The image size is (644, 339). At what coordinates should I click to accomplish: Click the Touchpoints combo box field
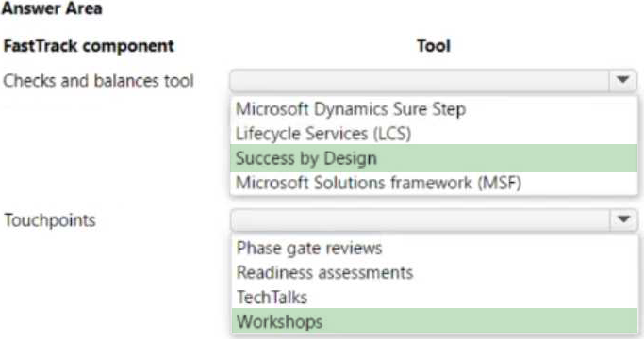(434, 220)
